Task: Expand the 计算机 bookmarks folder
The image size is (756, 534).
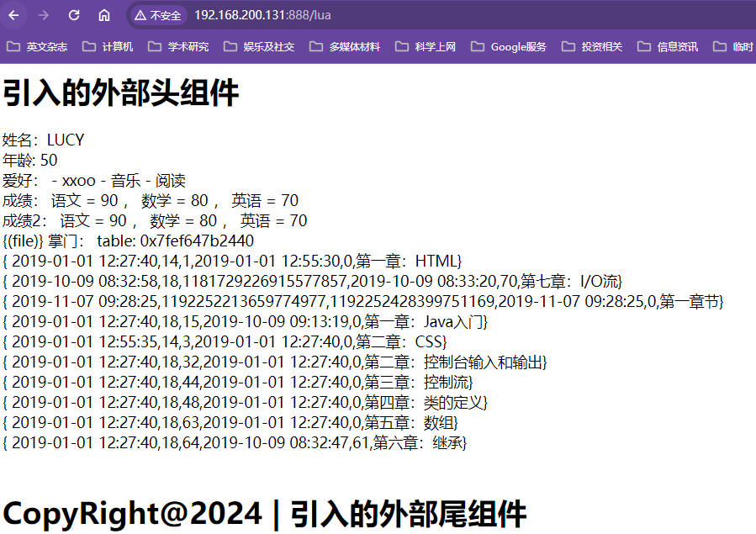Action: (108, 47)
